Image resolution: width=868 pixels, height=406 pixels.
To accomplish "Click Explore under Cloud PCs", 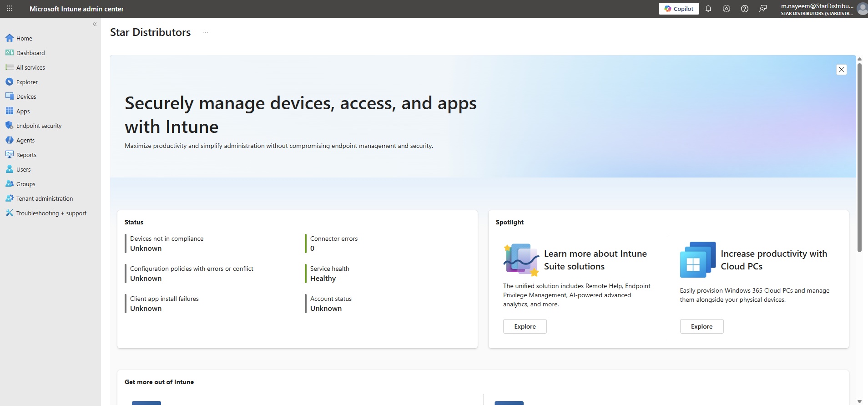I will (x=701, y=326).
